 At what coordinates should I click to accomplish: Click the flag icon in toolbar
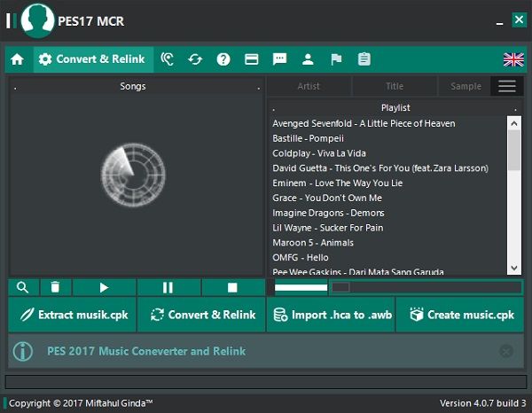pyautogui.click(x=336, y=59)
